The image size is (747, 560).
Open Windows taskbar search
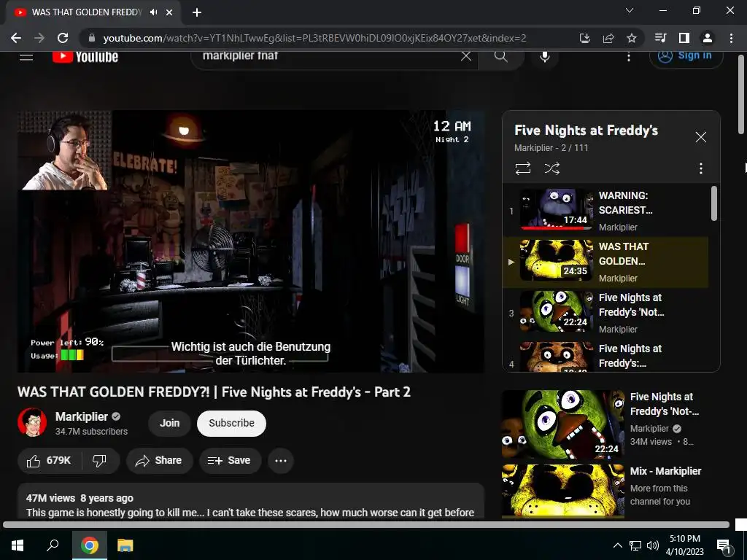pyautogui.click(x=53, y=545)
